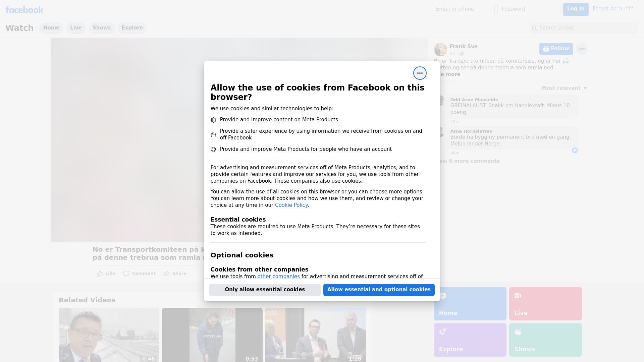Click the Like thumbs-up icon under the video
The height and width of the screenshot is (362, 644).
point(100,274)
